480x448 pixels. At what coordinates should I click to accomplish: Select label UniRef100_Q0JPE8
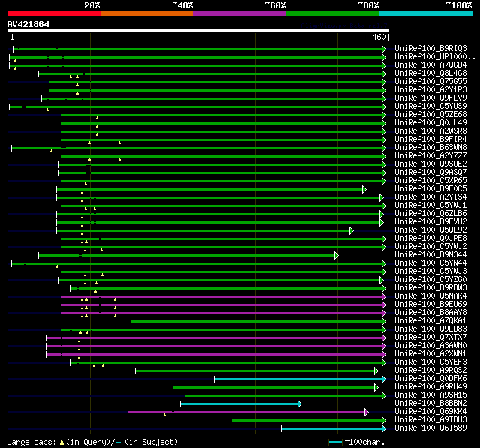tap(430, 238)
